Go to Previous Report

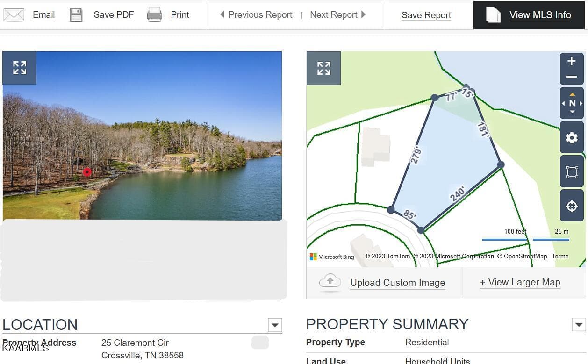260,15
